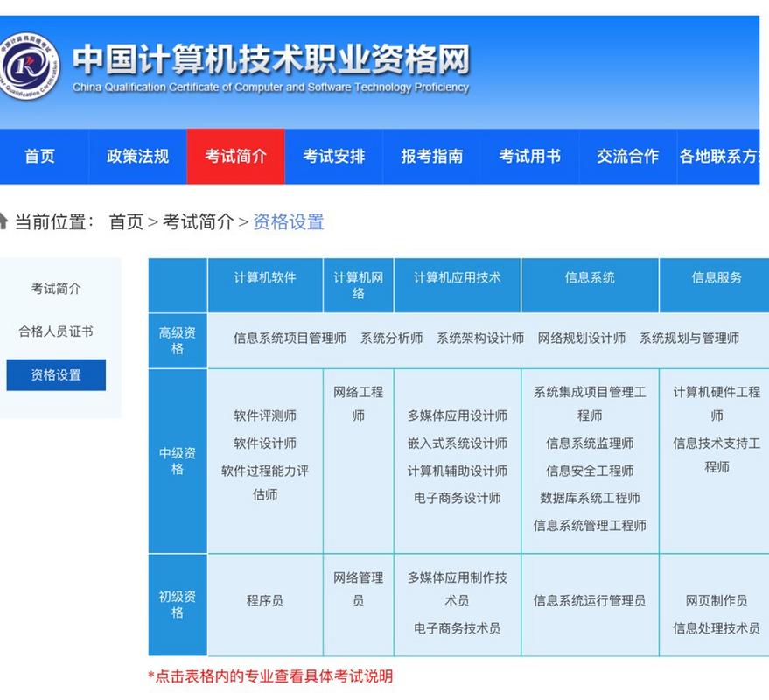Open the 政策法规 navigation tab
Image resolution: width=769 pixels, height=700 pixels.
tap(138, 156)
